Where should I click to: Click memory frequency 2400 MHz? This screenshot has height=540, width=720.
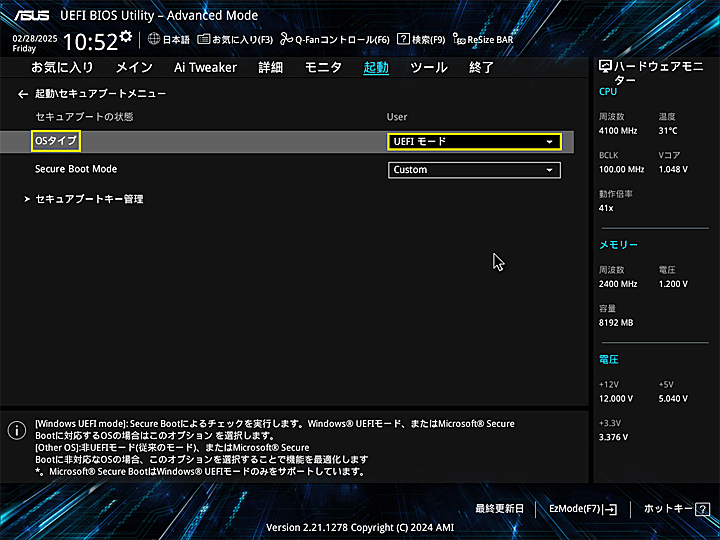click(618, 284)
